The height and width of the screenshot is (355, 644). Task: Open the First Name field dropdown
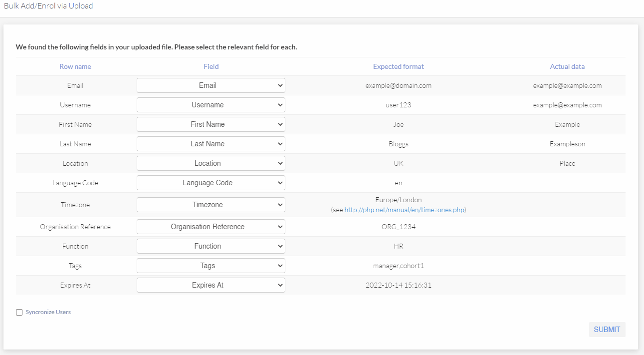click(211, 124)
